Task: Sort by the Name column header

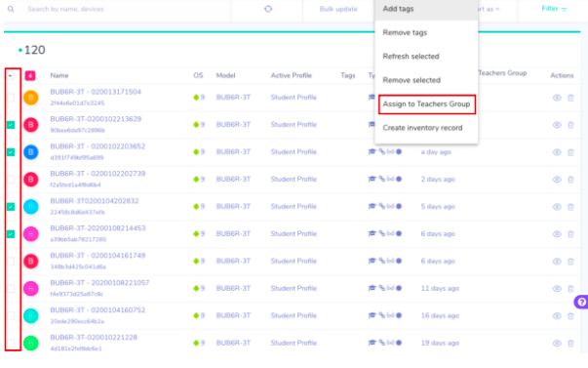Action: (59, 75)
